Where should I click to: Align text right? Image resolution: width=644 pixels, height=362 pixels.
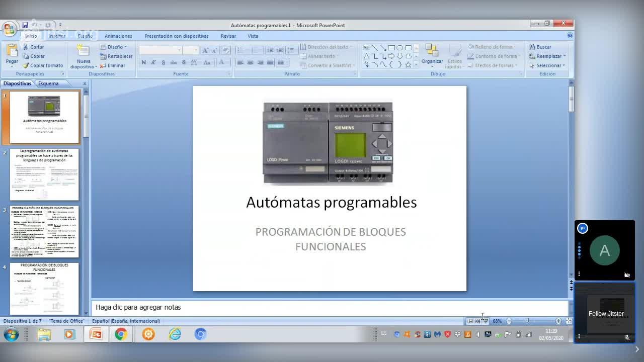click(x=260, y=62)
